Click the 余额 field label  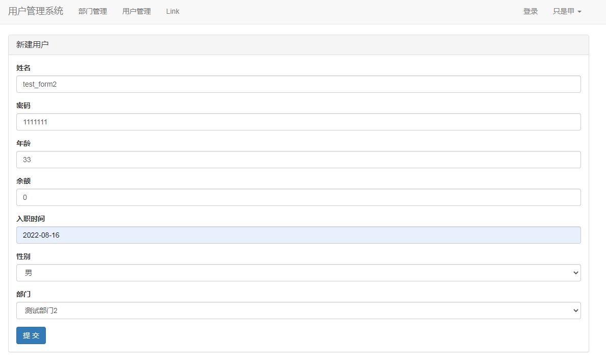pyautogui.click(x=23, y=181)
